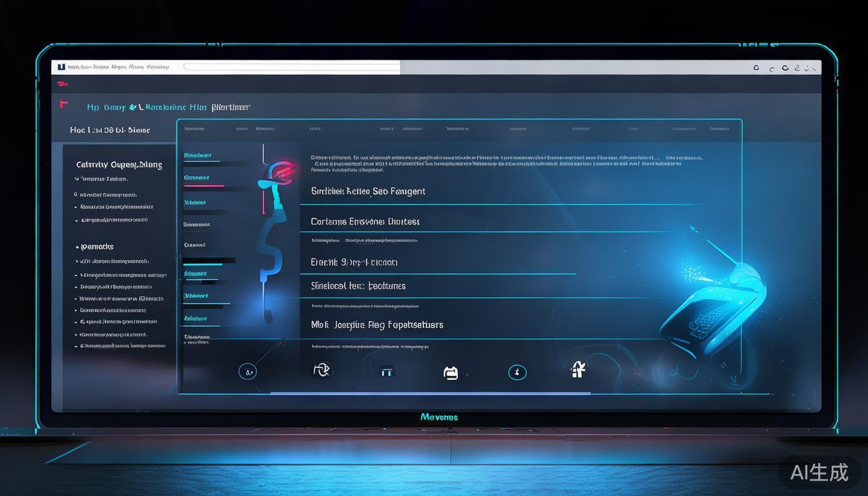Click the swirl icon in bottom icon row

(x=322, y=369)
